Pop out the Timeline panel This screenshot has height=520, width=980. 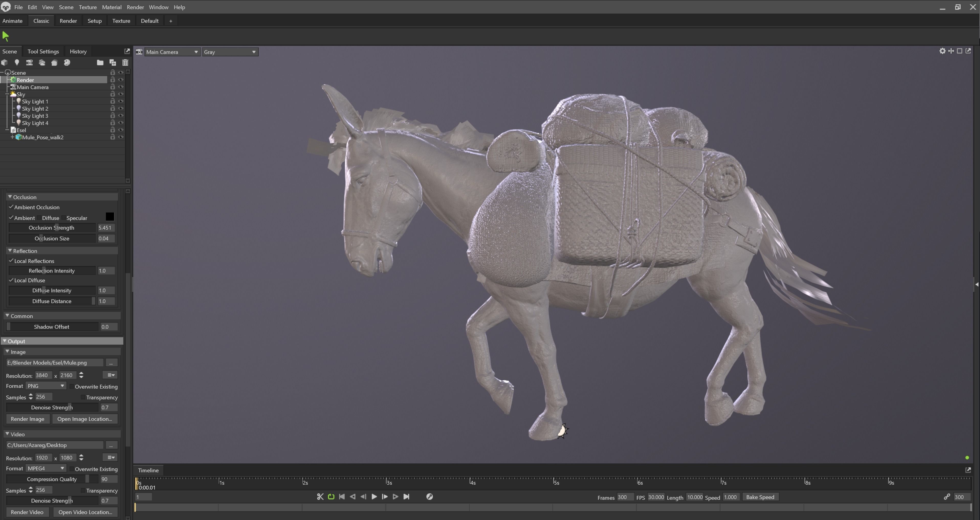coord(968,470)
